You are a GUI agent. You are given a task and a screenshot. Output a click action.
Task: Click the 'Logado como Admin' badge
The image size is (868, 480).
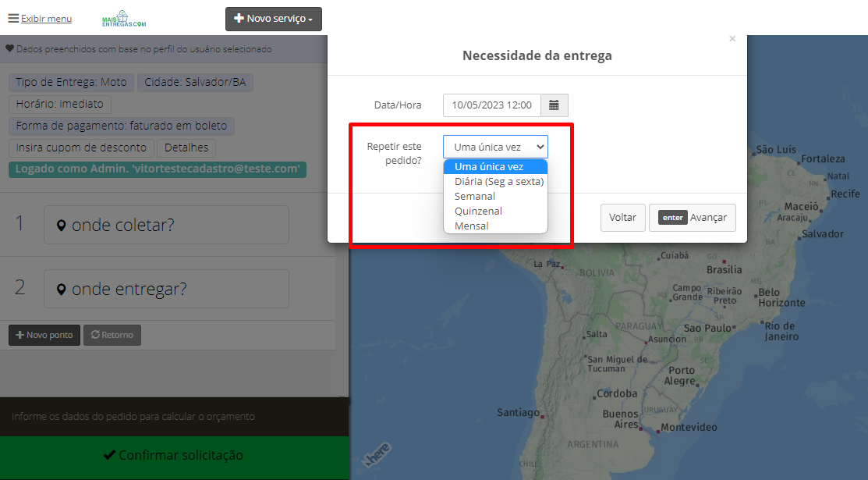click(x=158, y=169)
